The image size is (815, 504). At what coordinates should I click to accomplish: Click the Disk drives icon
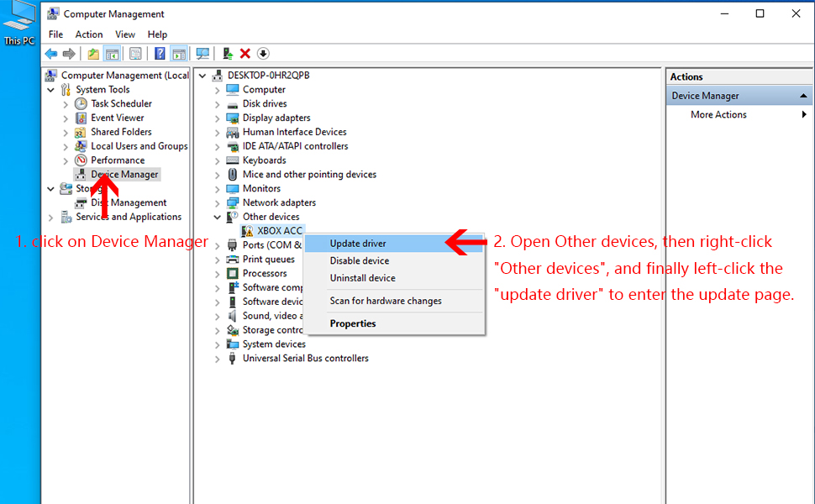coord(233,104)
